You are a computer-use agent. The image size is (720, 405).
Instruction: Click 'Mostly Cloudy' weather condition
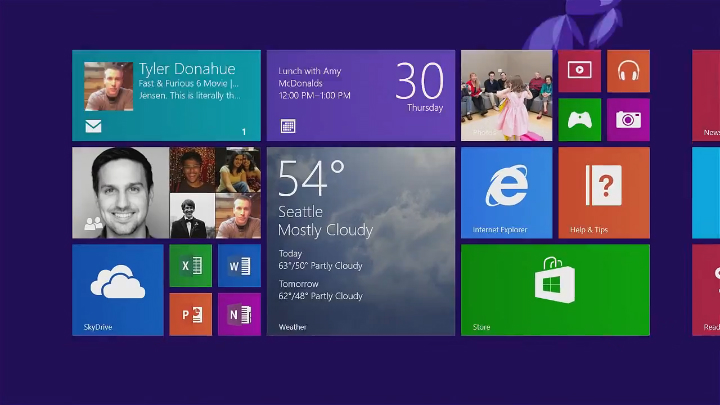click(326, 230)
